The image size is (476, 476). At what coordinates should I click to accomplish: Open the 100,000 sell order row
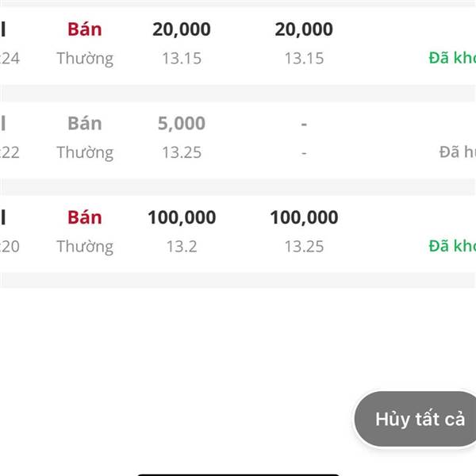[x=238, y=234]
